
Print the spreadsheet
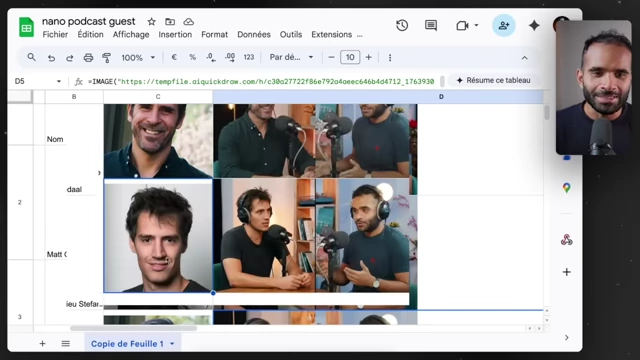click(88, 58)
